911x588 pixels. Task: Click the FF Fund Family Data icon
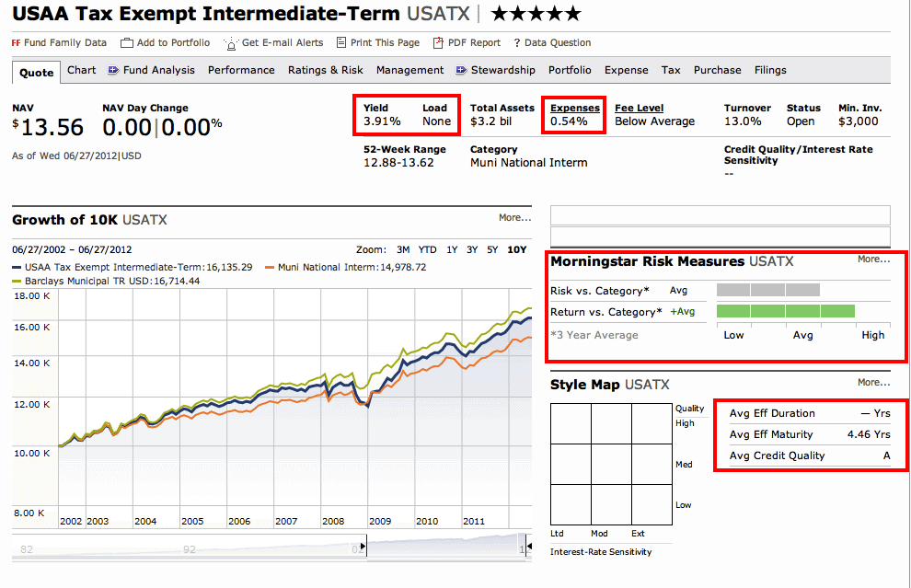pyautogui.click(x=16, y=43)
